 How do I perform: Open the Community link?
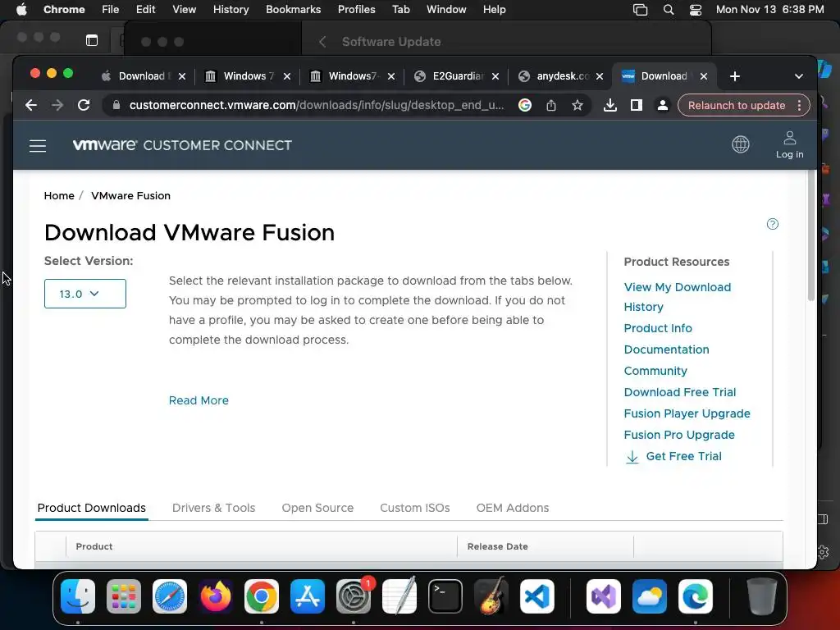655,372
